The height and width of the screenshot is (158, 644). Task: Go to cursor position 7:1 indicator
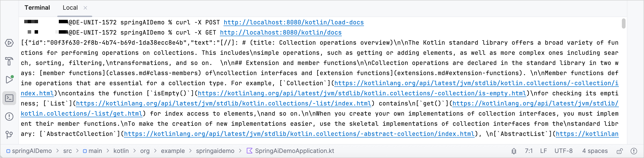pyautogui.click(x=528, y=151)
